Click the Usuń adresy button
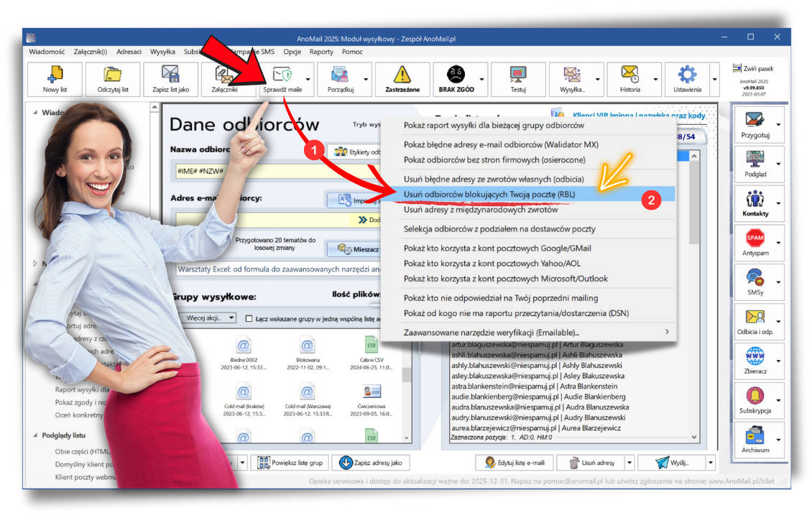This screenshot has height=513, width=812. [x=592, y=463]
